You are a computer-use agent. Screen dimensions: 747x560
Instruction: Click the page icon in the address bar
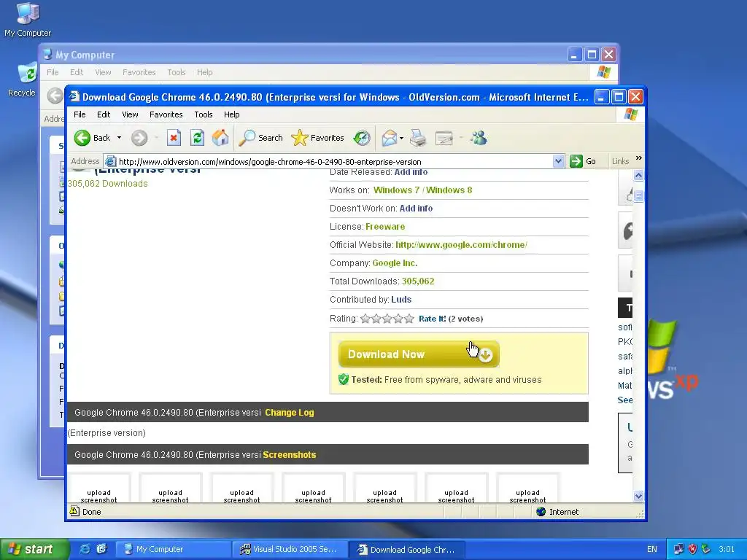click(x=111, y=161)
